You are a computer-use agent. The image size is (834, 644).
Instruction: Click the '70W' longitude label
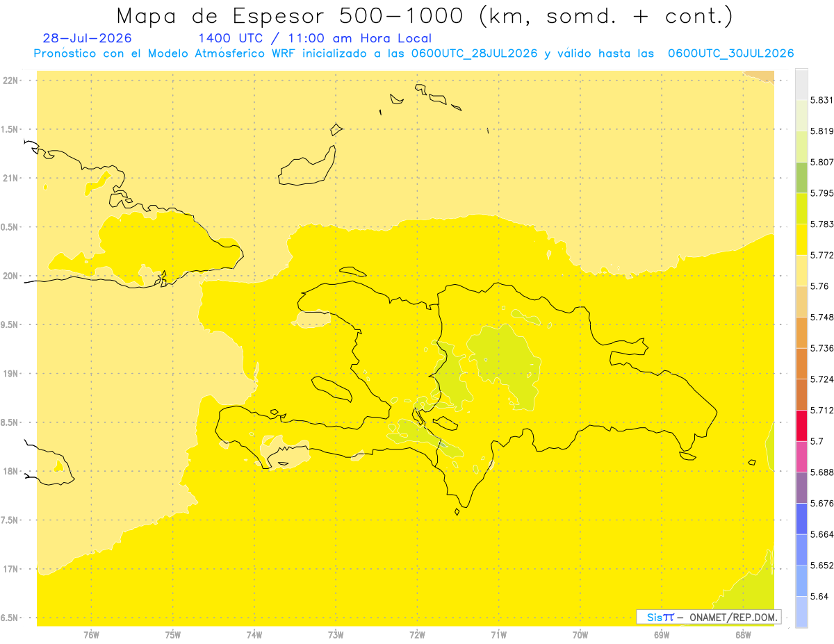tap(580, 634)
